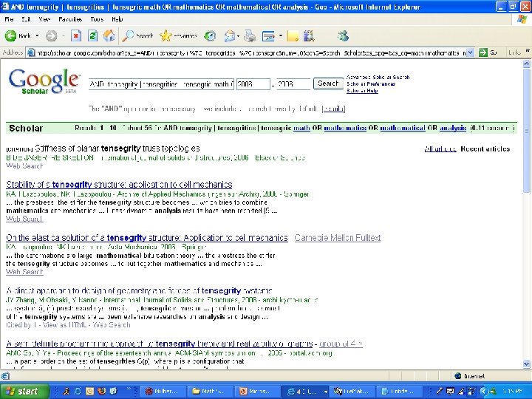Click Web Search under elastica solution result
Image resolution: width=532 pixels, height=399 pixels.
click(x=24, y=272)
